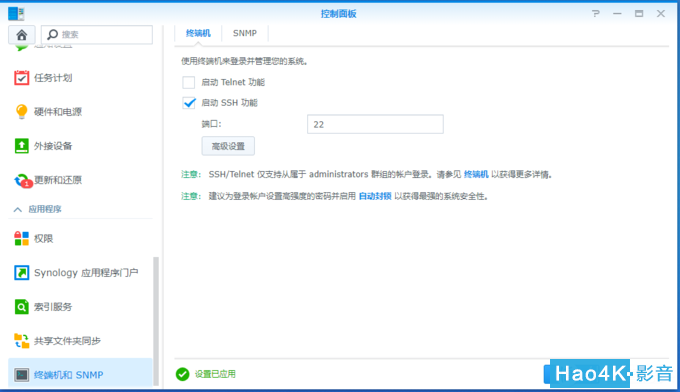The width and height of the screenshot is (680, 392).
Task: Close the Control Panel window
Action: (660, 13)
